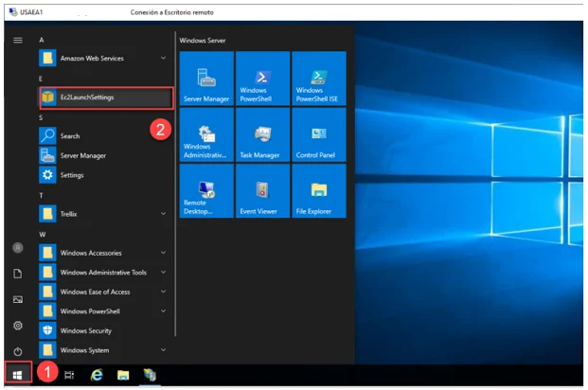Open the Windows PowerShell ISE tile
This screenshot has width=588, height=390.
pyautogui.click(x=319, y=79)
